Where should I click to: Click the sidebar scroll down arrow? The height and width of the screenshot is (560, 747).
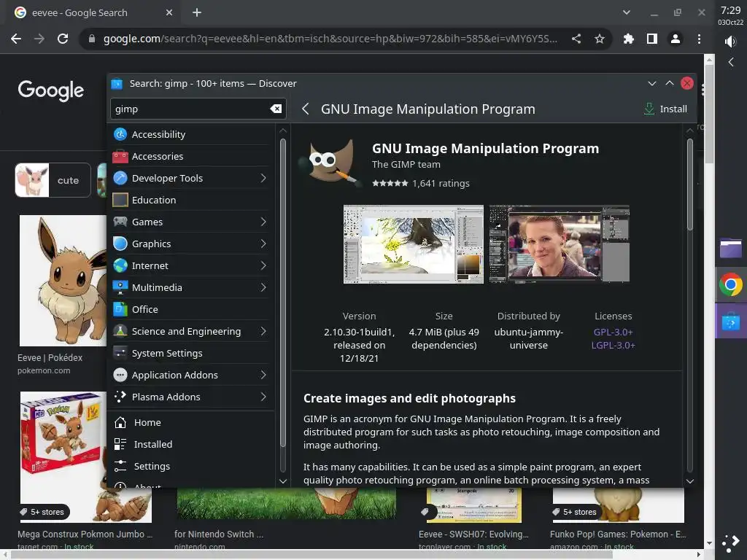(x=282, y=481)
